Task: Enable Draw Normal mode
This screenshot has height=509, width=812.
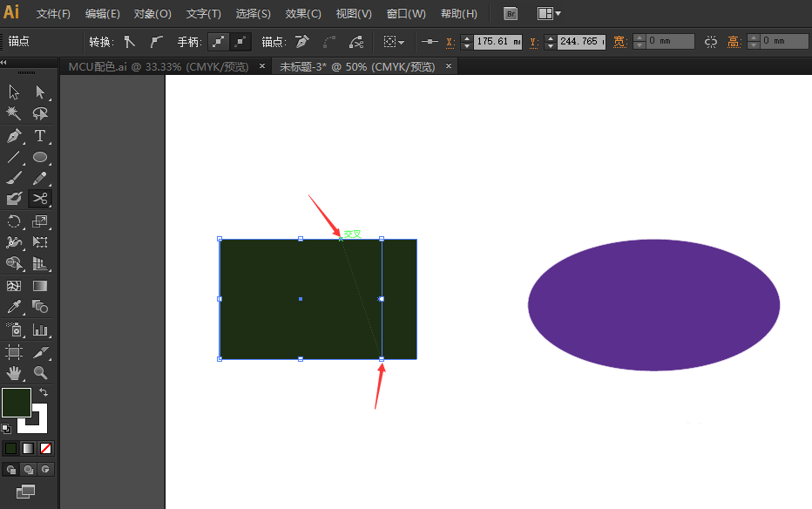Action: pyautogui.click(x=10, y=470)
